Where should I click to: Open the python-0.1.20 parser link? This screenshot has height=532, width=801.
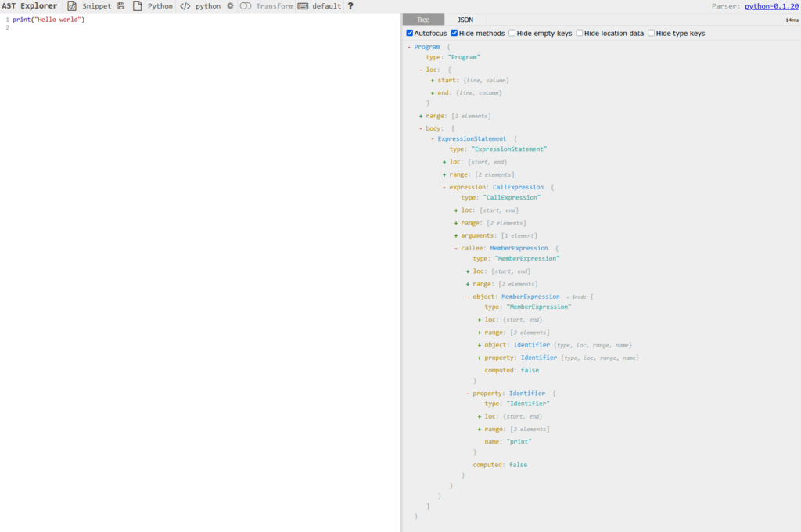click(x=770, y=6)
